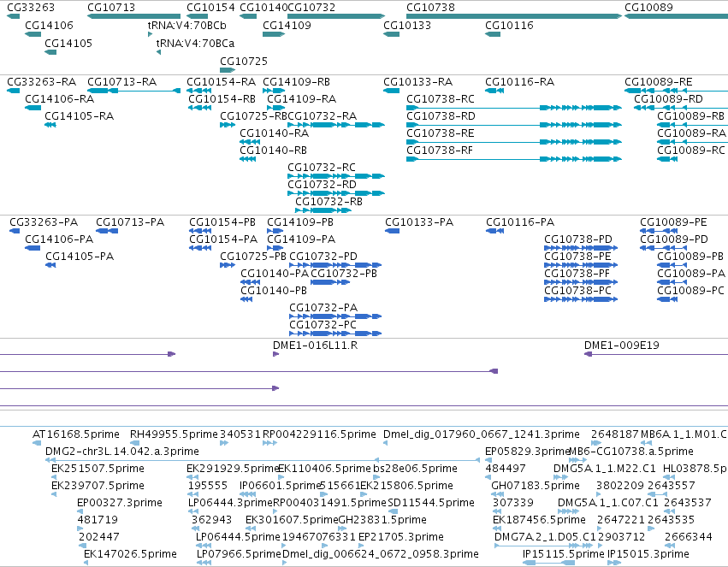
Task: Select gene CG10133 label
Action: 407,25
